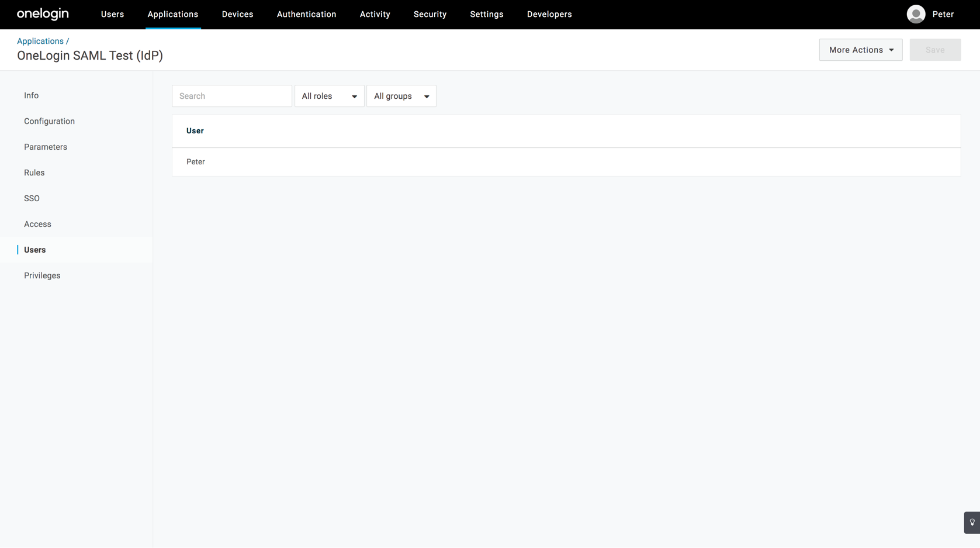
Task: Click the Peter account name in header
Action: click(943, 14)
